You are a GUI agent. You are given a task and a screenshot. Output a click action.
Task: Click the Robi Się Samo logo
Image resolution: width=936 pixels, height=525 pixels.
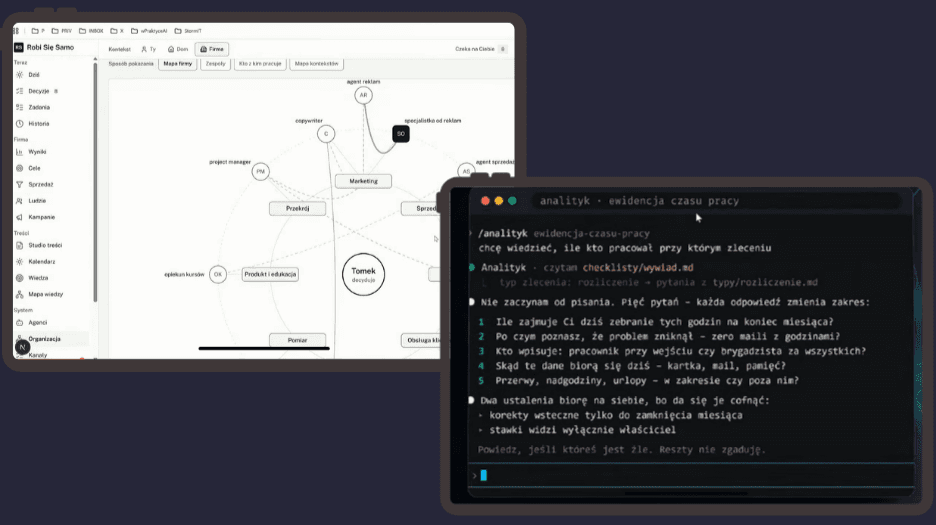click(x=19, y=47)
